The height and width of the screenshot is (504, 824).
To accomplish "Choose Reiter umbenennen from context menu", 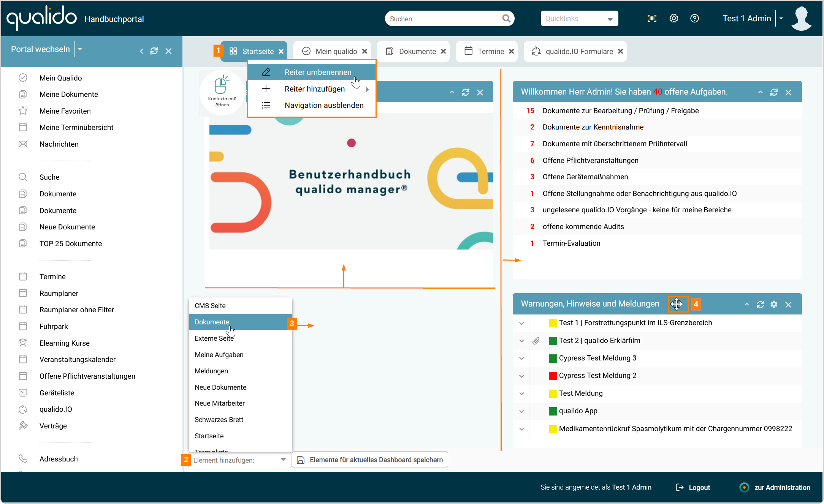I will click(x=311, y=72).
